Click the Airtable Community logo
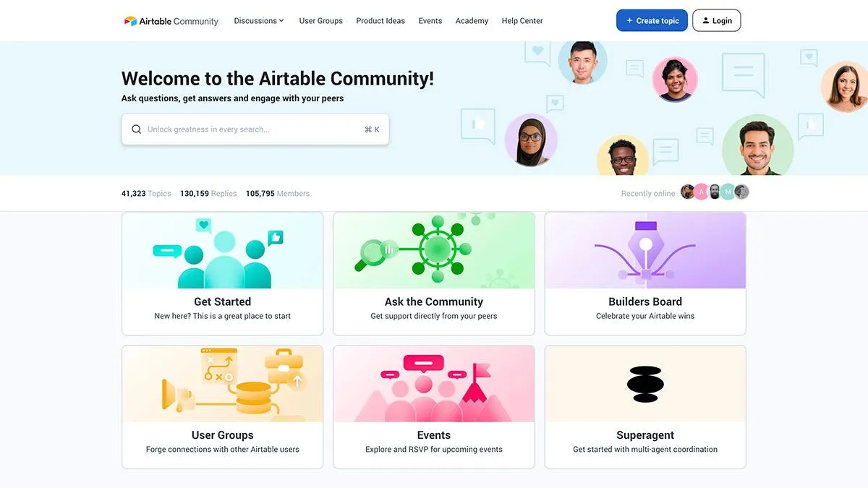868x488 pixels. click(x=171, y=21)
